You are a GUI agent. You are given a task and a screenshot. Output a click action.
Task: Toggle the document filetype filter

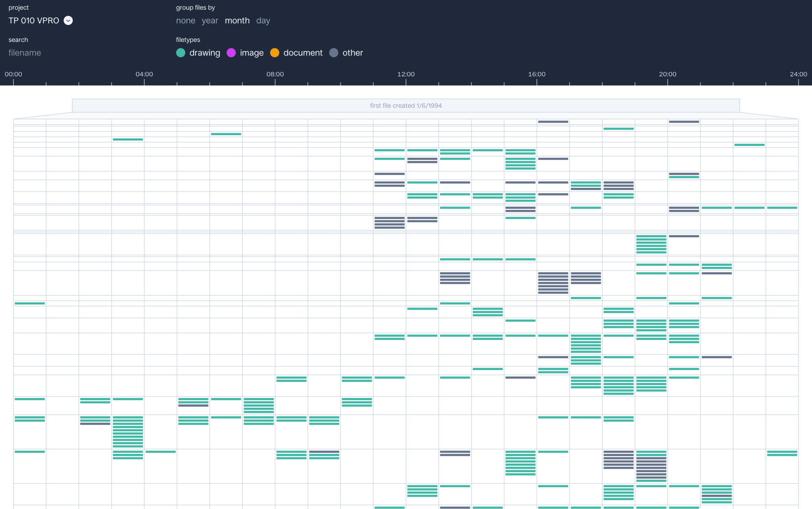pyautogui.click(x=302, y=53)
